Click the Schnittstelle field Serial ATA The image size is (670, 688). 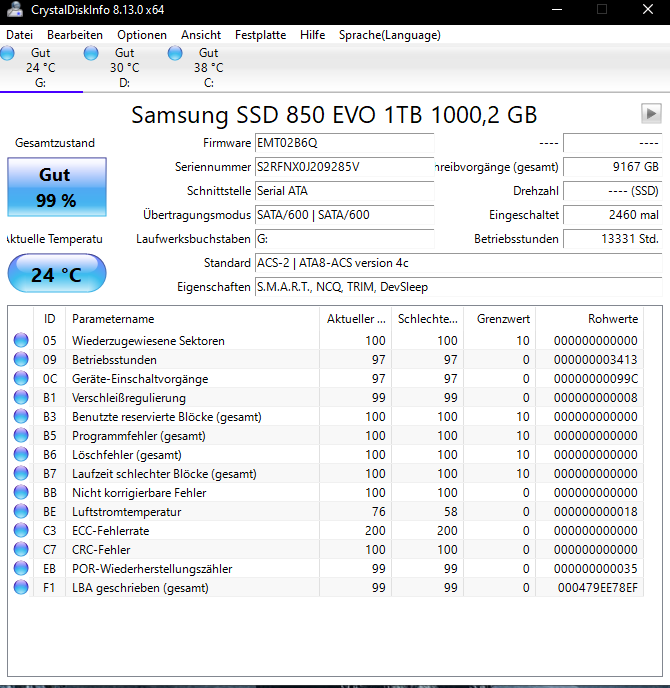(344, 191)
